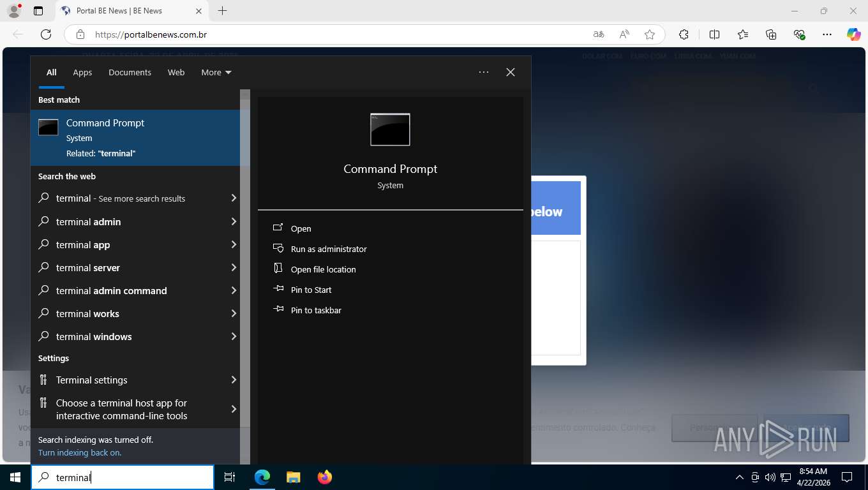Open Edge browser essentials heart icon
The image size is (868, 490).
coord(799,34)
